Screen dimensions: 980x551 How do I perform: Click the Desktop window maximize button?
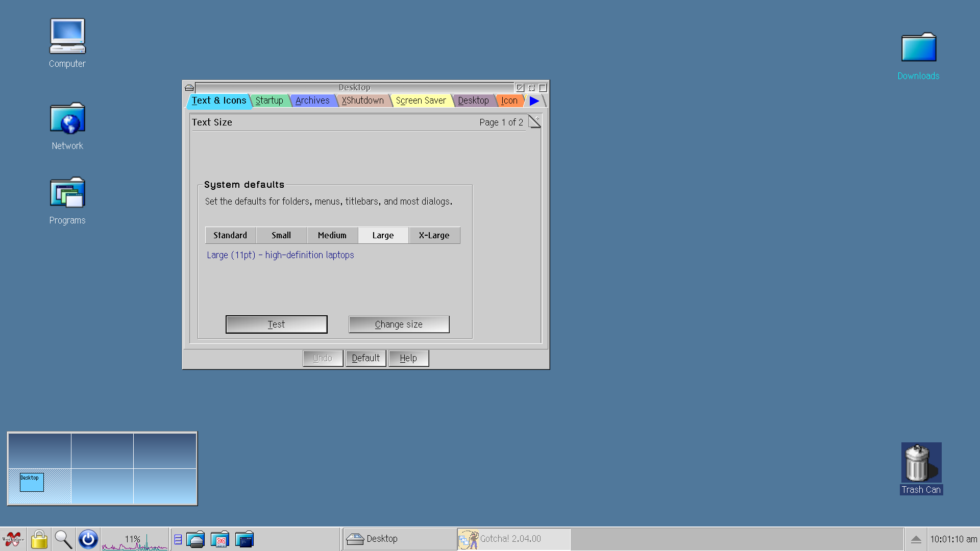click(x=543, y=88)
